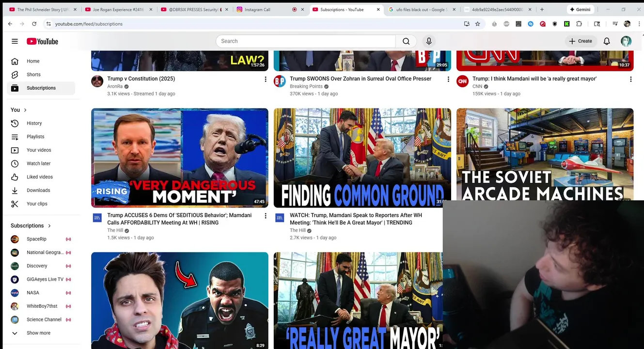Open YouTube notifications bell

(x=607, y=41)
